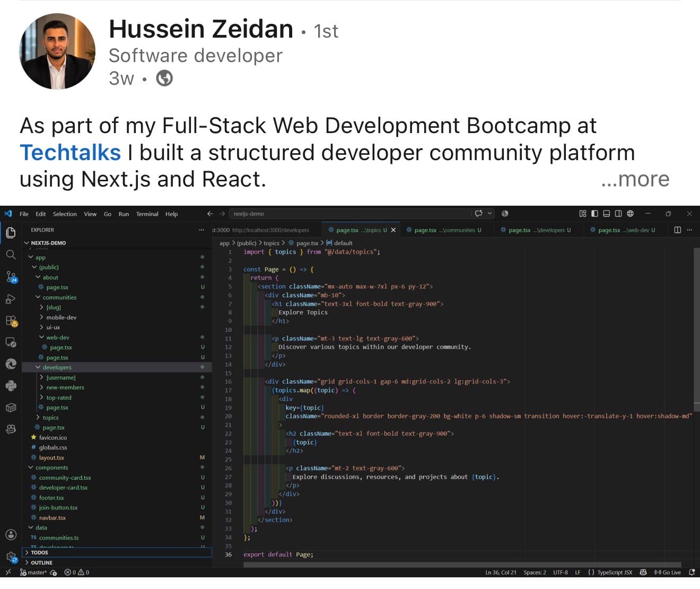Screen dimensions: 700x589
Task: Open Explorer panel More Actions ellipsis
Action: tap(202, 230)
